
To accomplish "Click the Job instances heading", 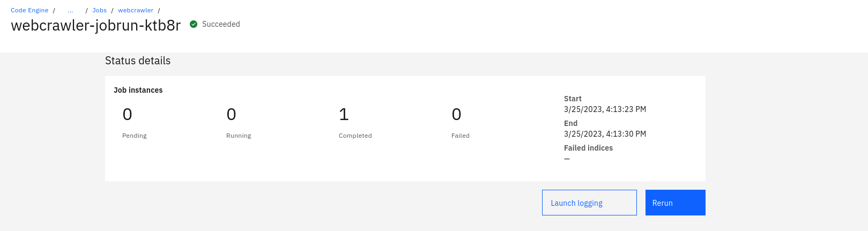I will pos(138,90).
